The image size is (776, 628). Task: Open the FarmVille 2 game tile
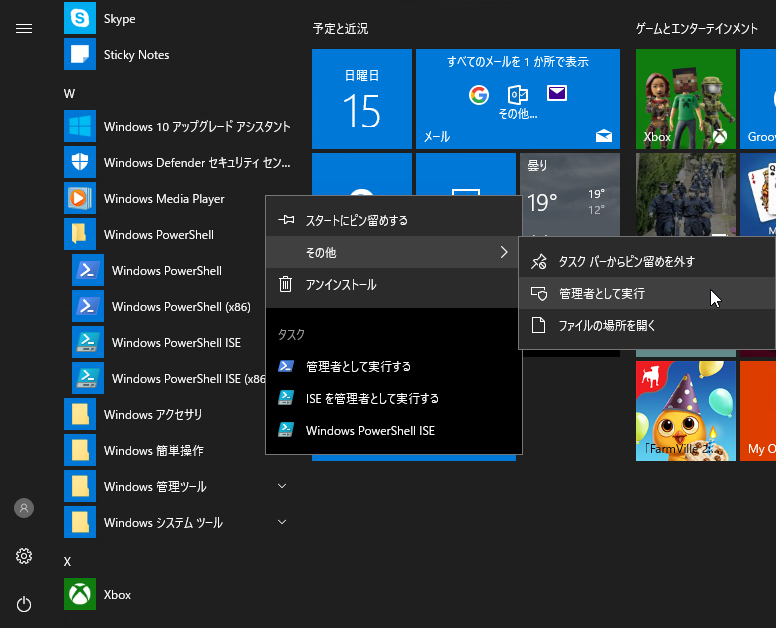[x=685, y=411]
